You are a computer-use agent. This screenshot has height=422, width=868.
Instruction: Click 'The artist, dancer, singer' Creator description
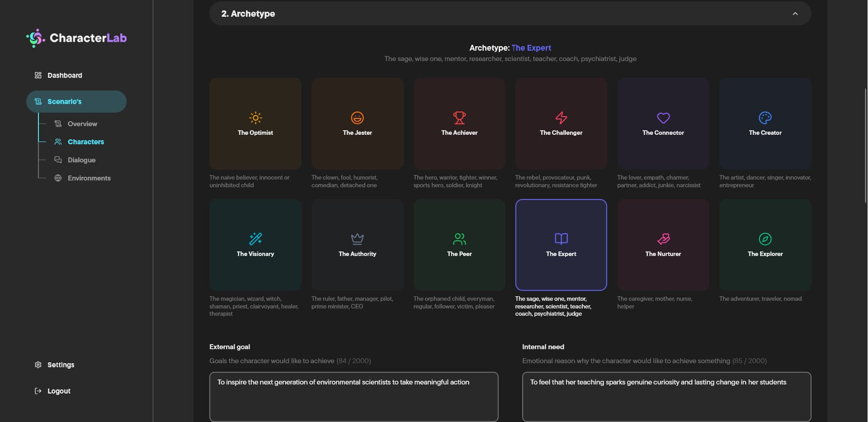click(x=765, y=181)
